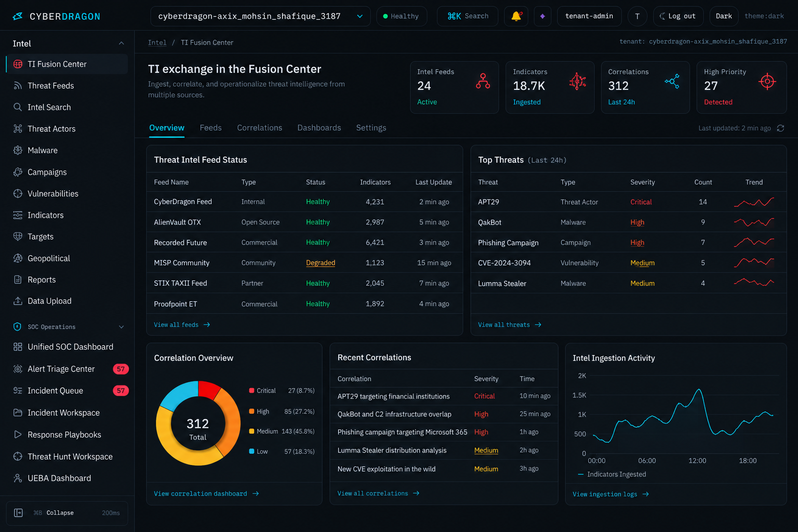Screen dimensions: 798x532
Task: Click the Threat Actors sidebar icon
Action: [x=18, y=129]
